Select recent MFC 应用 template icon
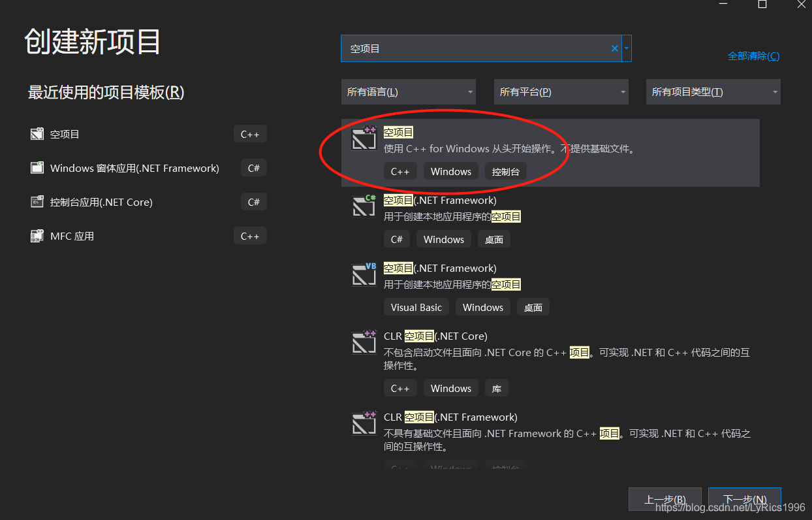The image size is (812, 520). (x=37, y=236)
